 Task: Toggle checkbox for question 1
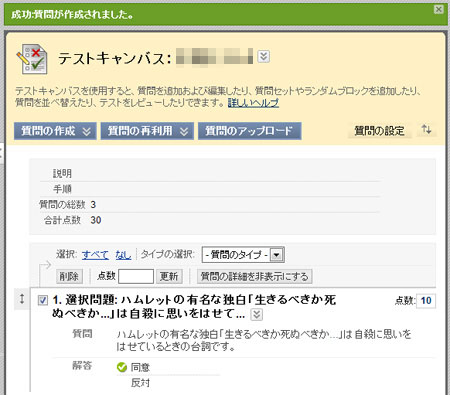pos(43,300)
